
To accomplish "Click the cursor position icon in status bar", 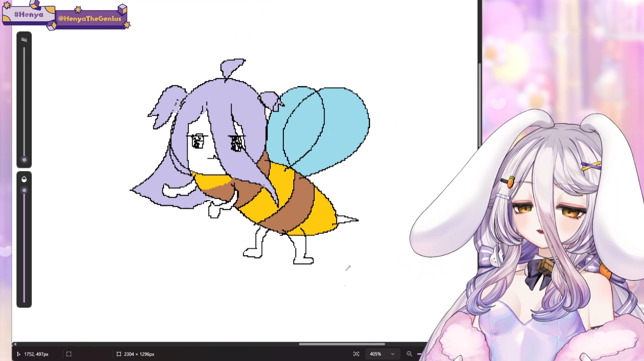I will click(x=18, y=354).
